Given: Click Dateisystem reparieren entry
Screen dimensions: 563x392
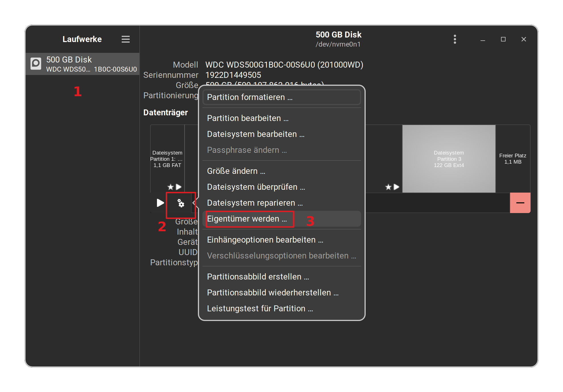Looking at the screenshot, I should (x=255, y=203).
